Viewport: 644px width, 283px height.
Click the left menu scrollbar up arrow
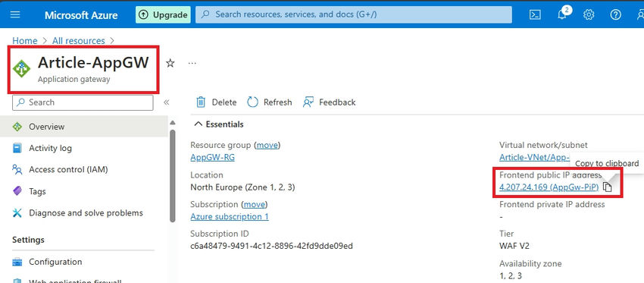[x=173, y=123]
